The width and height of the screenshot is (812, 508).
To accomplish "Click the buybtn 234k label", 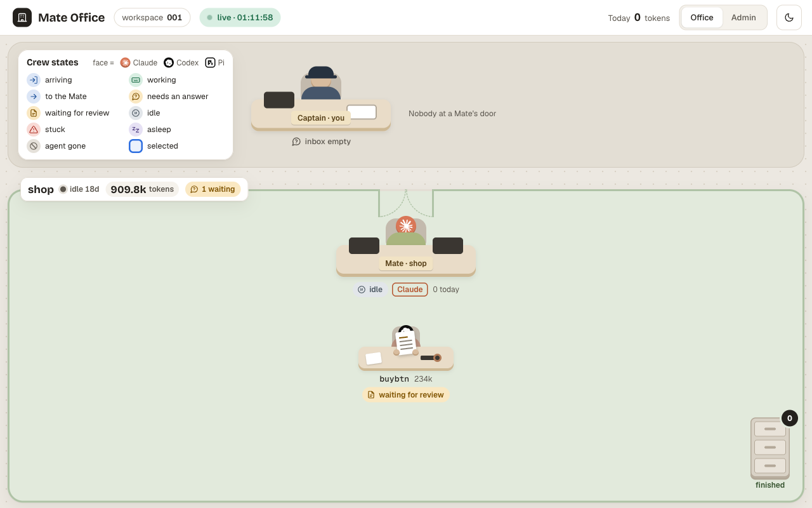I will (406, 379).
